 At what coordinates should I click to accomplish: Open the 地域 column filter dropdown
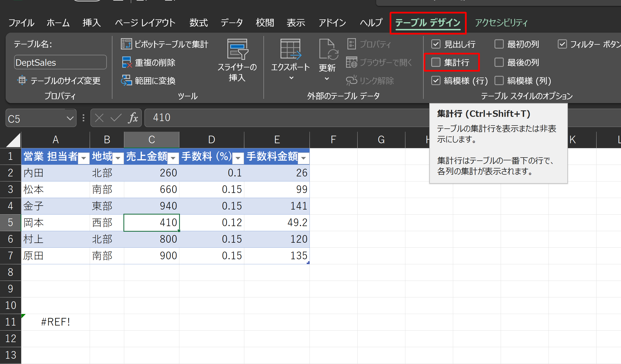[118, 158]
